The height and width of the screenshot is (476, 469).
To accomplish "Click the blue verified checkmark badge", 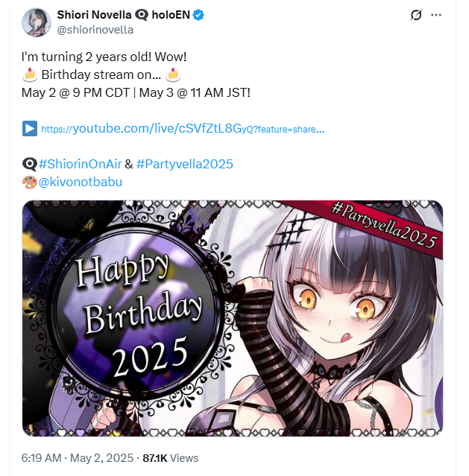I will point(198,15).
